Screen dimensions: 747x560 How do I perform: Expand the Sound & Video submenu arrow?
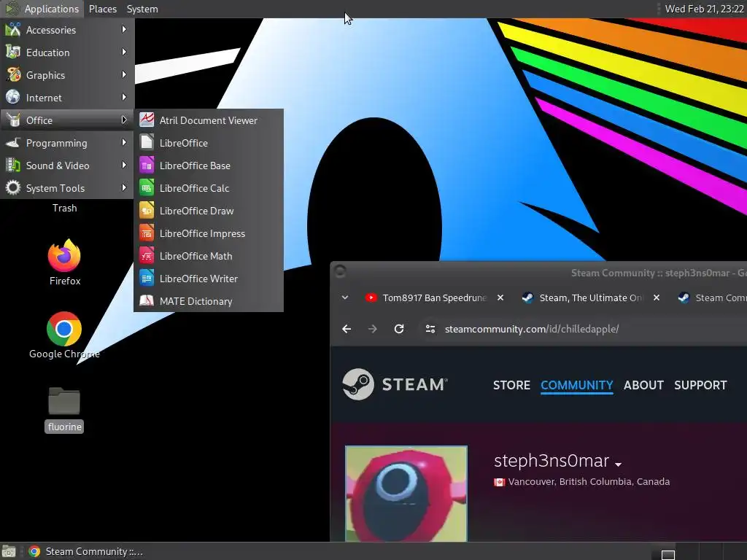click(x=124, y=166)
